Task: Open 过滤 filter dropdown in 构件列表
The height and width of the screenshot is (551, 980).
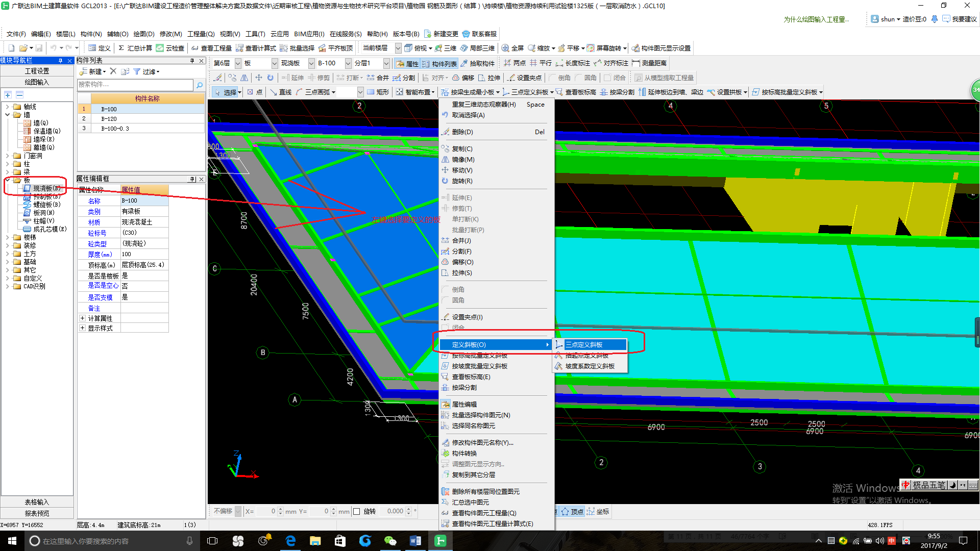Action: [146, 71]
